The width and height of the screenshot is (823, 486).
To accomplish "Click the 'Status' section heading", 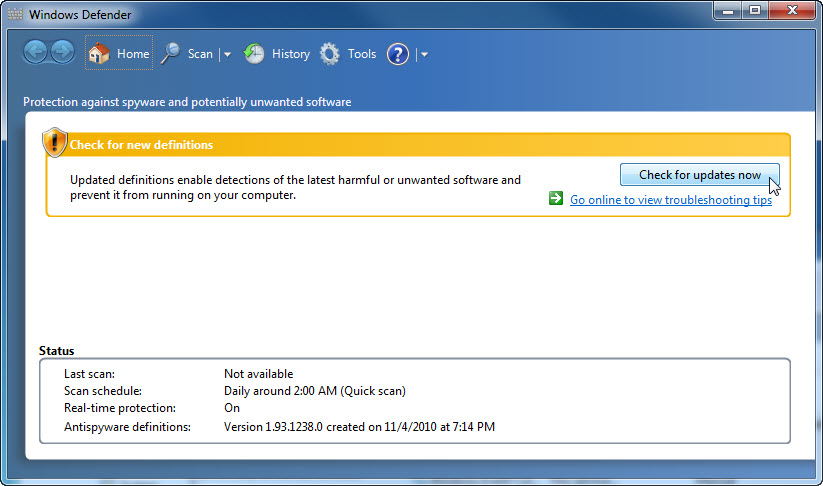I will [56, 351].
